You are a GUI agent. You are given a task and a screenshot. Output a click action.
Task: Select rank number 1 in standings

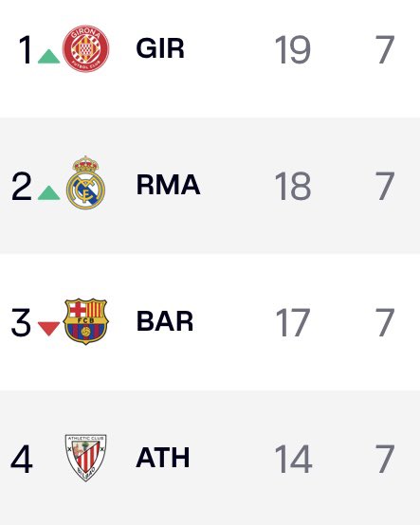pyautogui.click(x=26, y=49)
